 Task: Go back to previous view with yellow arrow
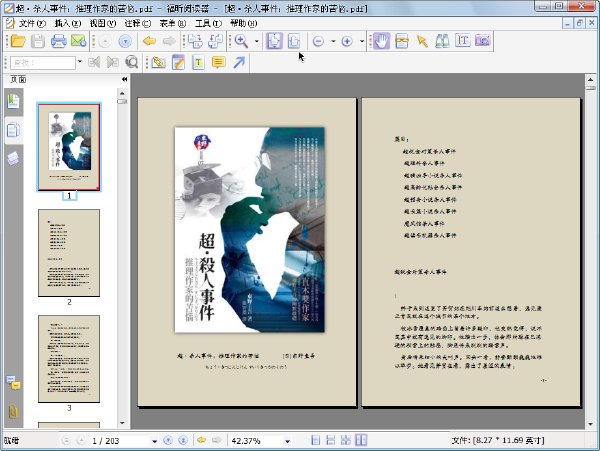(149, 41)
